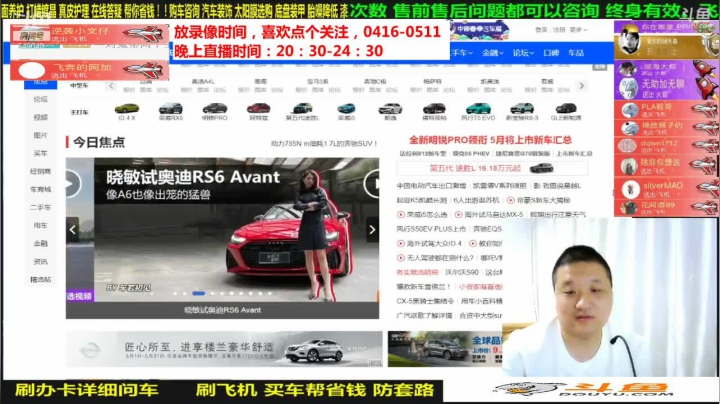The image size is (720, 404).
Task: Play video icon beside 无人驾驶都在测什么
Action: (x=400, y=258)
